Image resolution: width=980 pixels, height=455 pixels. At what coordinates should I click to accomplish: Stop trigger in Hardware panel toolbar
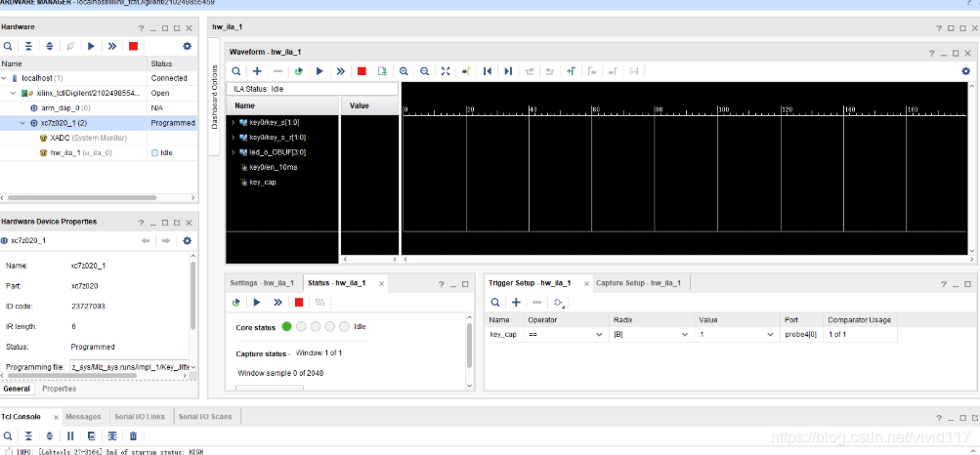point(133,46)
